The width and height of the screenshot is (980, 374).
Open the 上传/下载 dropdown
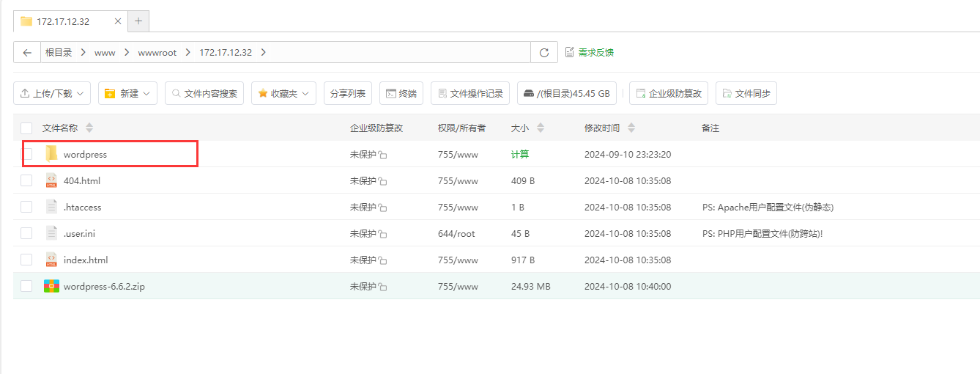pyautogui.click(x=52, y=93)
